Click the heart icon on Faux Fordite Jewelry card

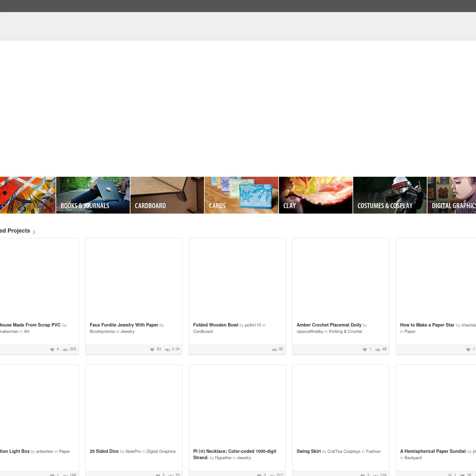(x=152, y=349)
